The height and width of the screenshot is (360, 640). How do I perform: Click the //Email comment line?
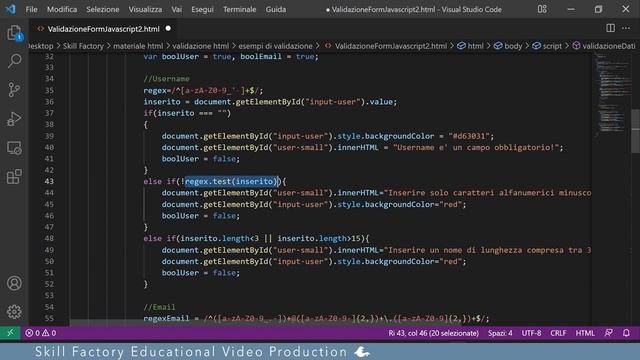pyautogui.click(x=160, y=307)
